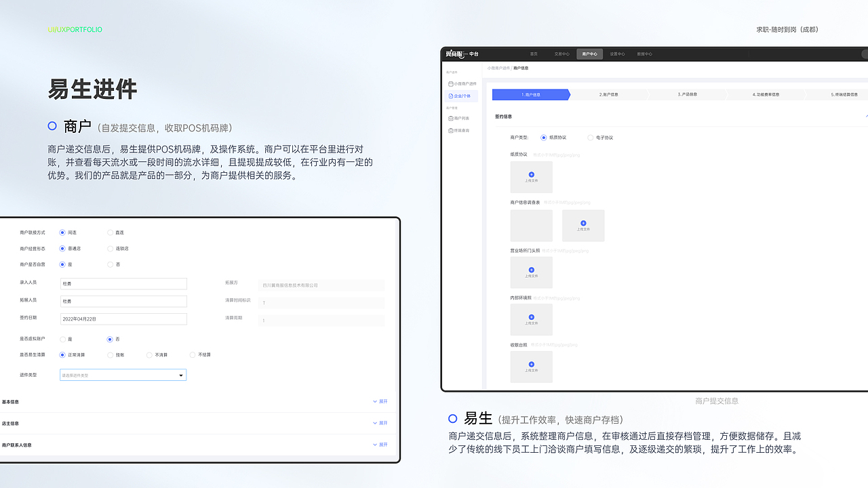
Task: Upload a file for 纸质协议
Action: (x=531, y=177)
